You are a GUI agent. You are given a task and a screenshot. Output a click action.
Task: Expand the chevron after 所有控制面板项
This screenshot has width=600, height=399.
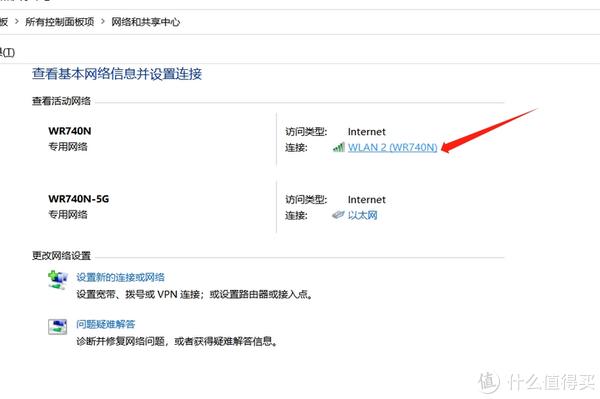coord(103,21)
